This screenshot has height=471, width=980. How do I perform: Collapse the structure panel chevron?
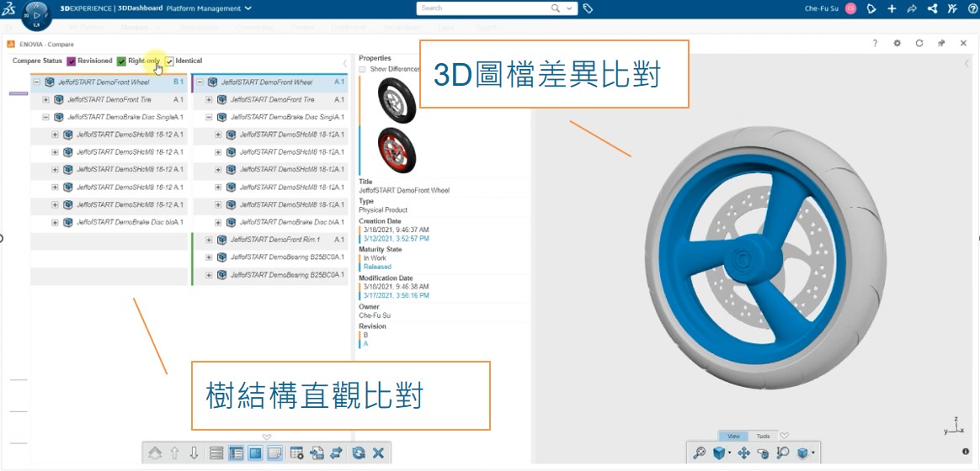(x=345, y=63)
